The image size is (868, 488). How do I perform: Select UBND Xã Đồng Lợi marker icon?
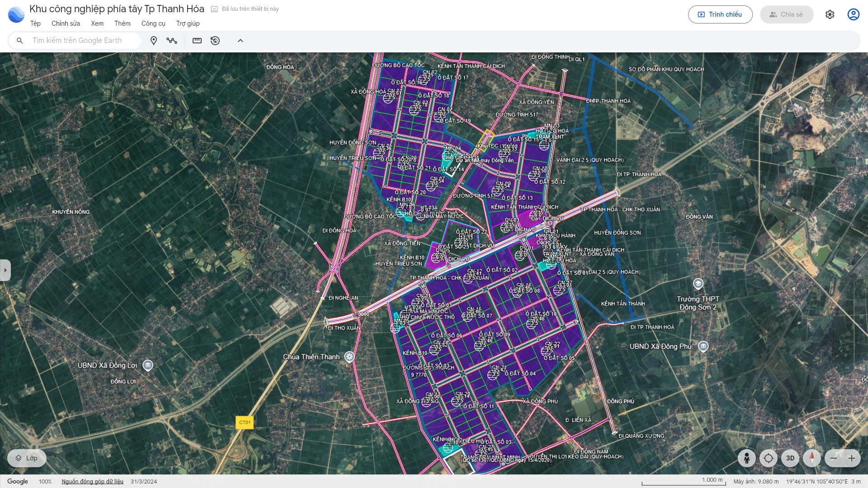(x=148, y=366)
